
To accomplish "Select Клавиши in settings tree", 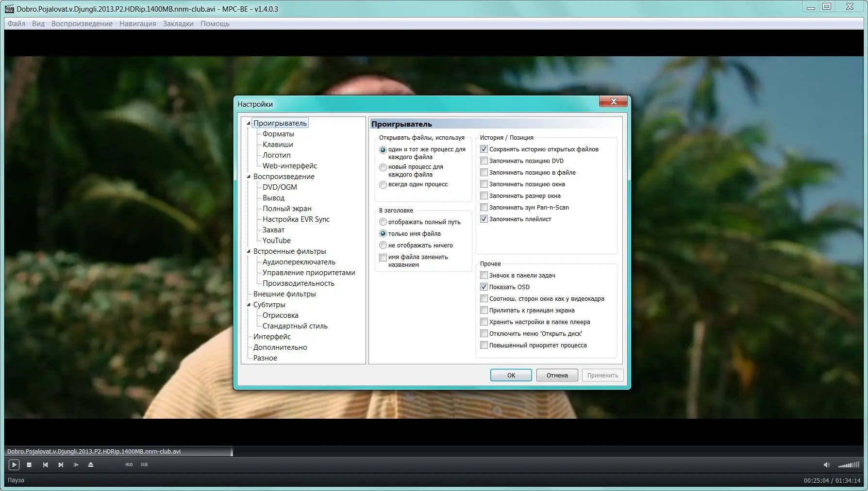I will coord(278,145).
